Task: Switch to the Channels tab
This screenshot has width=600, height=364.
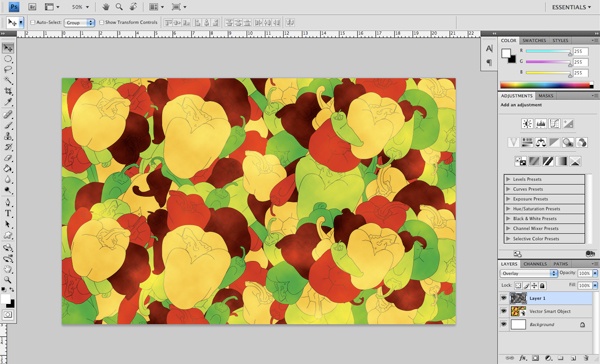Action: 535,264
